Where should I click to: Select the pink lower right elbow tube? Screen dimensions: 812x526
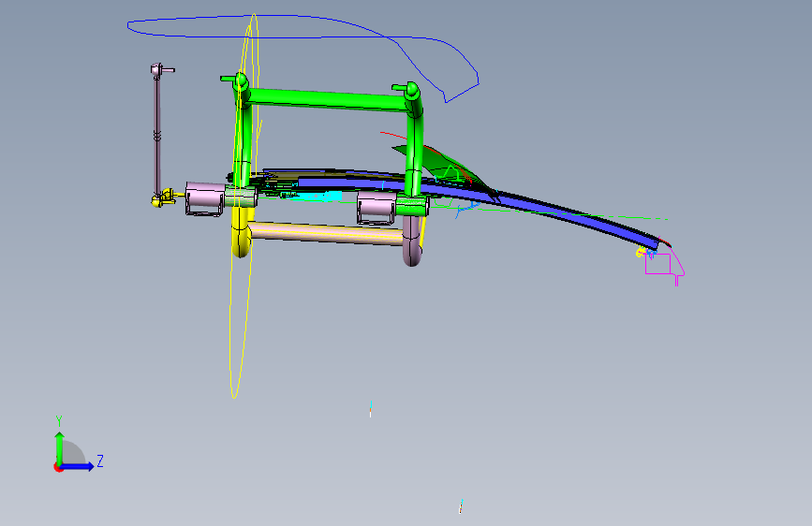[x=412, y=241]
